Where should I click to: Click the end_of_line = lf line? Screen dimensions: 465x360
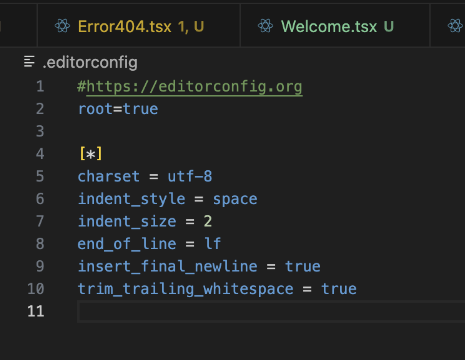(149, 244)
